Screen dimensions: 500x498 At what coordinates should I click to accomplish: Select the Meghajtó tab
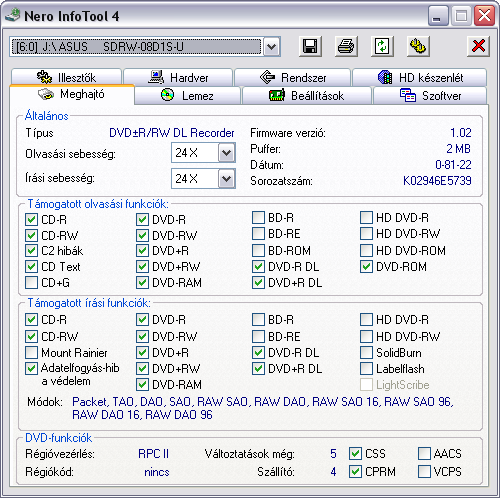click(x=72, y=95)
